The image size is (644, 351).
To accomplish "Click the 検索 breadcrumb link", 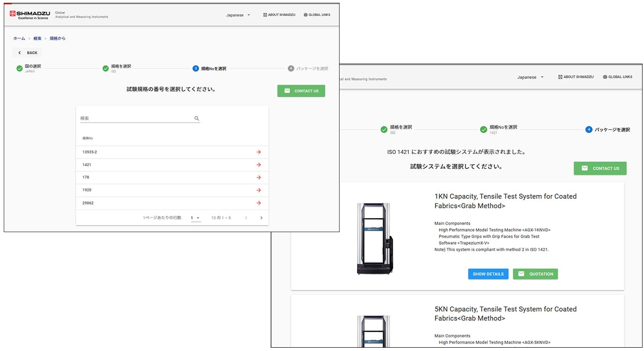I will (37, 38).
